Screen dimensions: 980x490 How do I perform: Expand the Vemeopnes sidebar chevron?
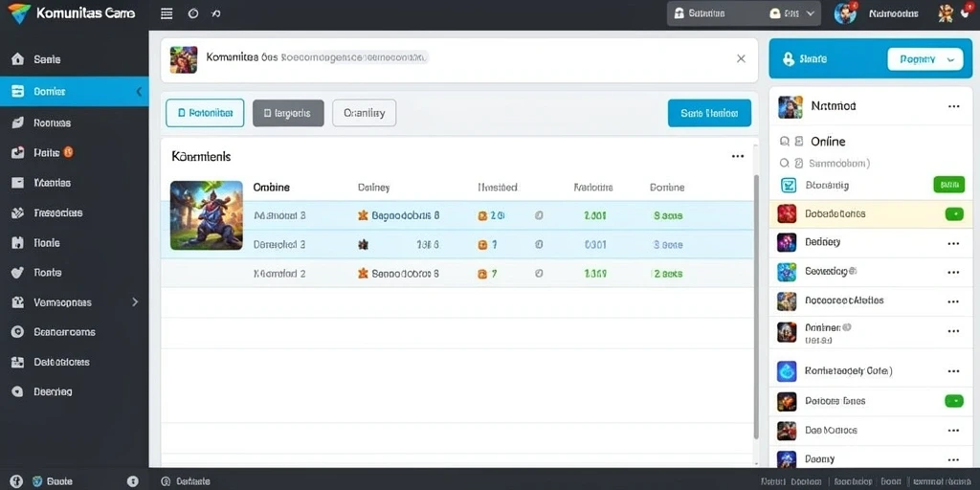click(135, 301)
